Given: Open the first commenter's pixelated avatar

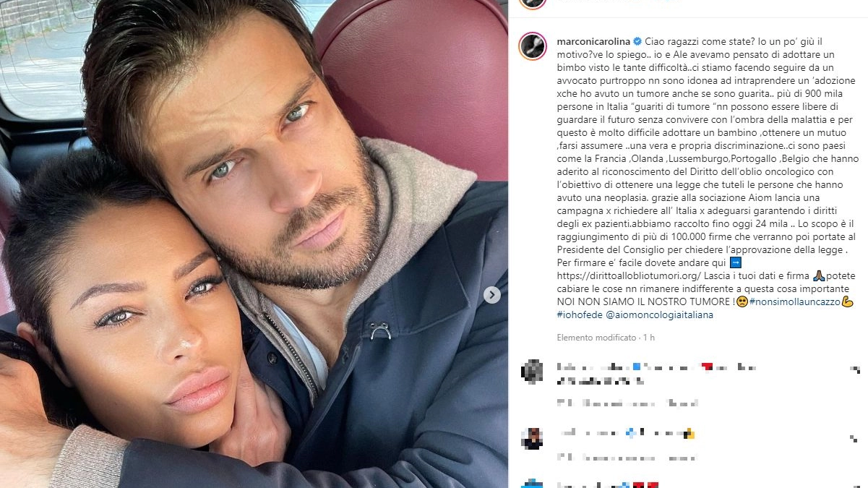Looking at the screenshot, I should [532, 370].
